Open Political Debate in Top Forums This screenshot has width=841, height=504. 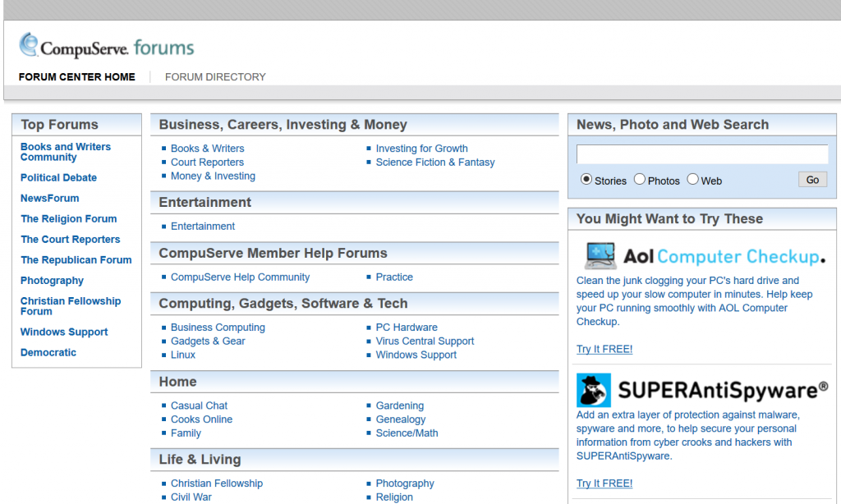pos(58,178)
